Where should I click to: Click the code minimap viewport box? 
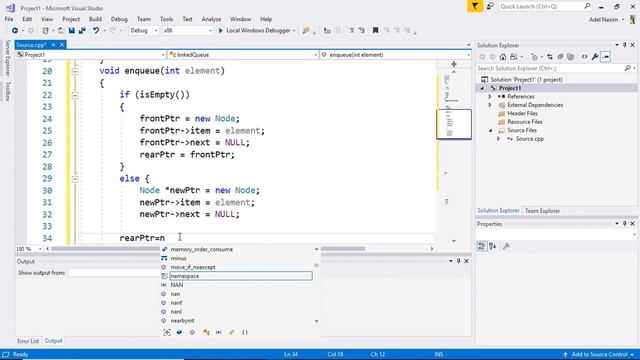[454, 124]
